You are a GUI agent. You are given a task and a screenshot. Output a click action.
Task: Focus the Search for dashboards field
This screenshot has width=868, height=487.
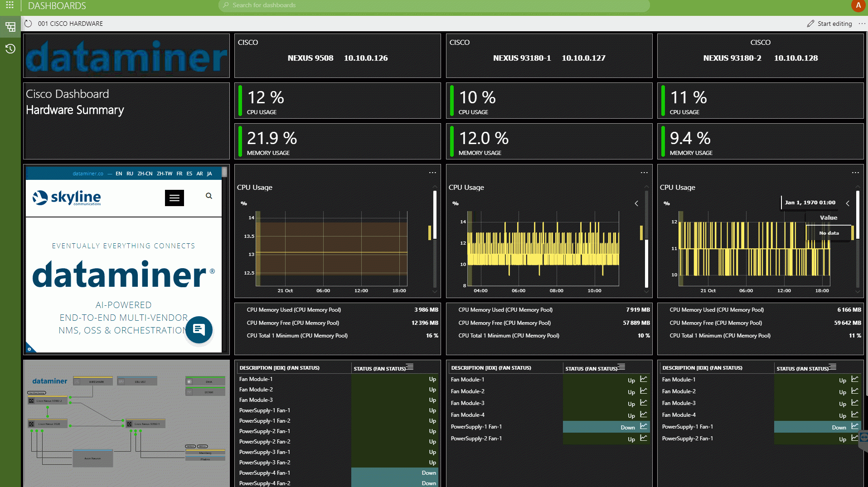(x=434, y=5)
